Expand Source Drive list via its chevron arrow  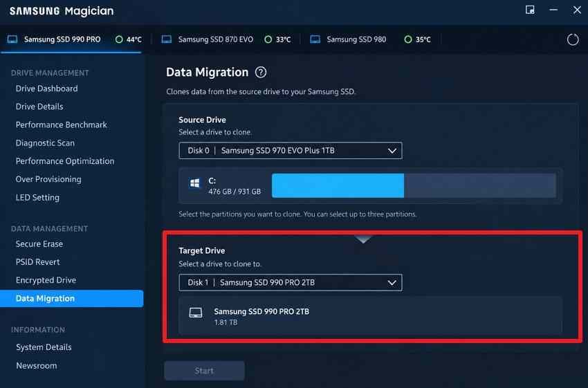[x=392, y=151]
